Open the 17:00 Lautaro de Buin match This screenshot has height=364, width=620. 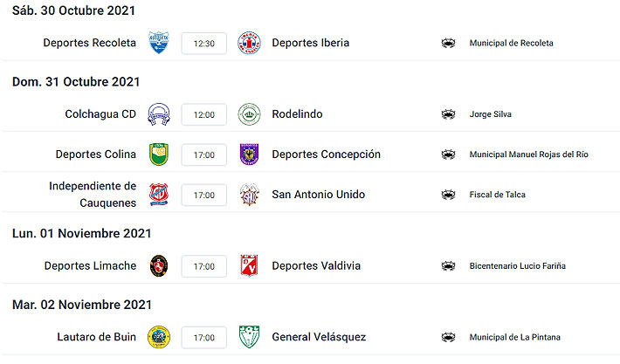point(203,337)
